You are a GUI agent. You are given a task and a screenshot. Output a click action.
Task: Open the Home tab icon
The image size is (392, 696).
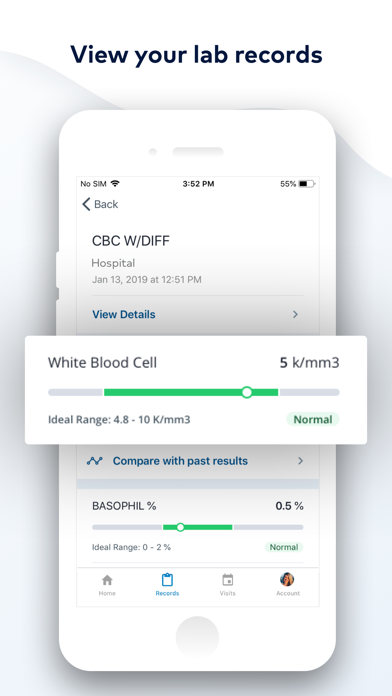(x=107, y=580)
